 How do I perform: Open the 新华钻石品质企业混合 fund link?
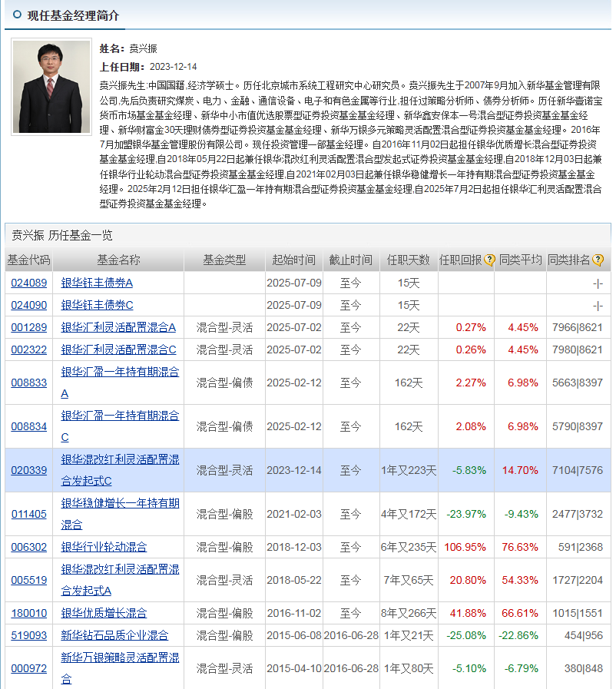114,636
